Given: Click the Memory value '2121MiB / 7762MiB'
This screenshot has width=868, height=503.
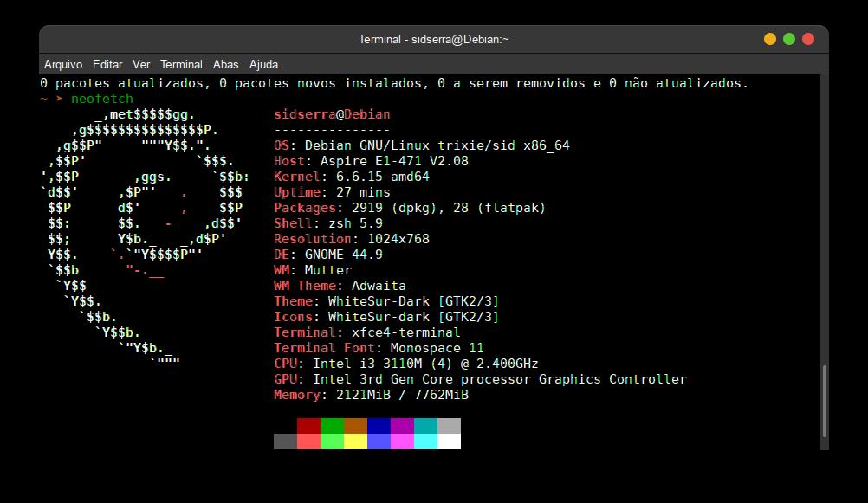Looking at the screenshot, I should click(x=402, y=395).
